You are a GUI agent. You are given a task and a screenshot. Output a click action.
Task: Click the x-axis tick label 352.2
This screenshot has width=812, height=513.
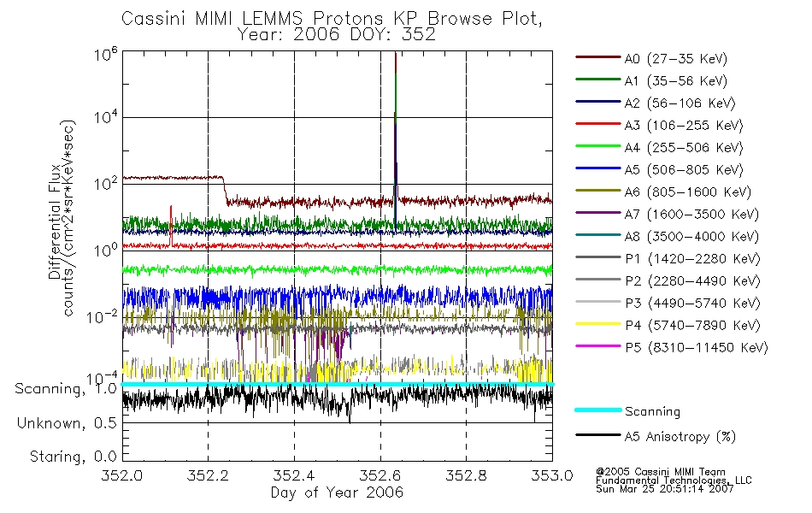208,475
